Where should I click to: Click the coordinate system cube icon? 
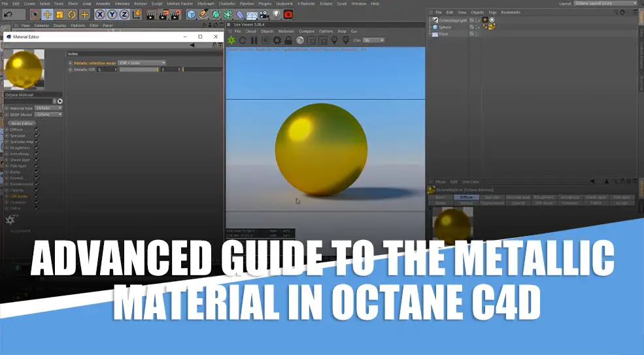(137, 15)
